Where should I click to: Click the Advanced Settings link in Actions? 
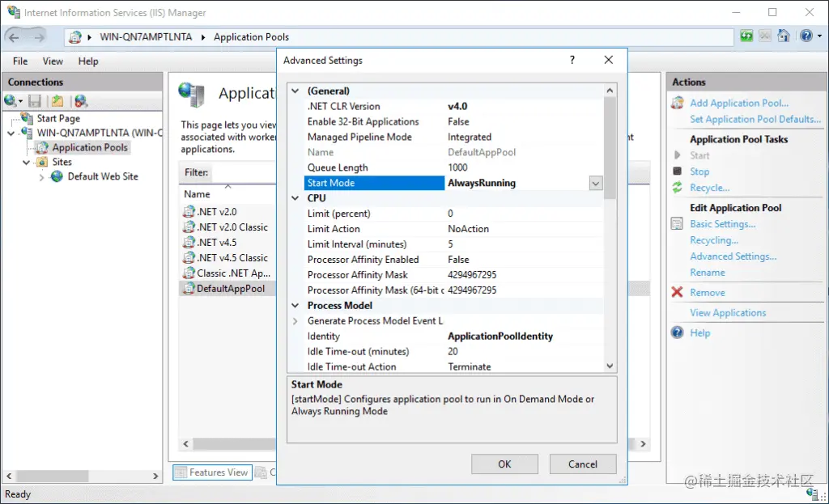click(733, 256)
